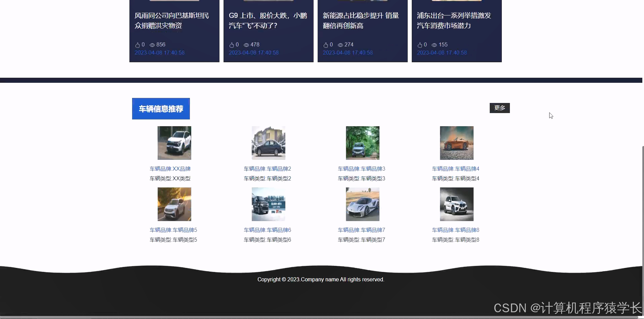This screenshot has height=319, width=644.
Task: Click the eye icon showing 856 views
Action: point(152,44)
